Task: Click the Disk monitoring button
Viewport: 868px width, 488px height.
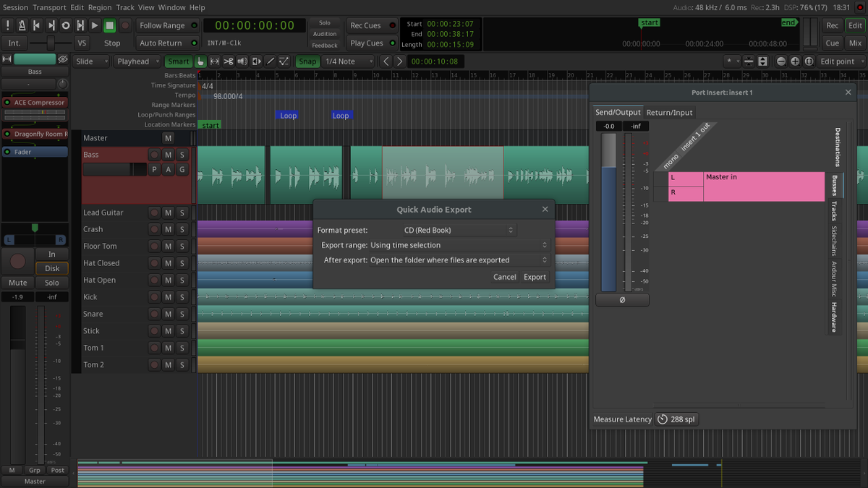Action: click(52, 268)
